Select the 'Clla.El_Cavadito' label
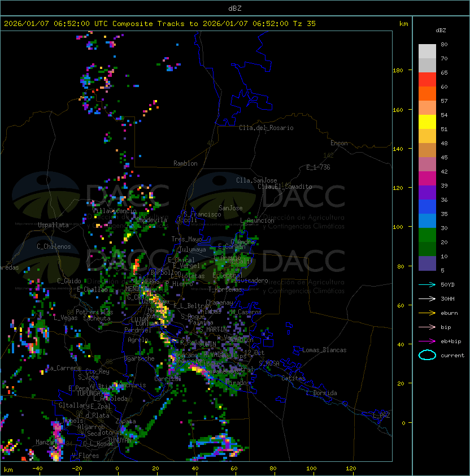 pos(285,187)
